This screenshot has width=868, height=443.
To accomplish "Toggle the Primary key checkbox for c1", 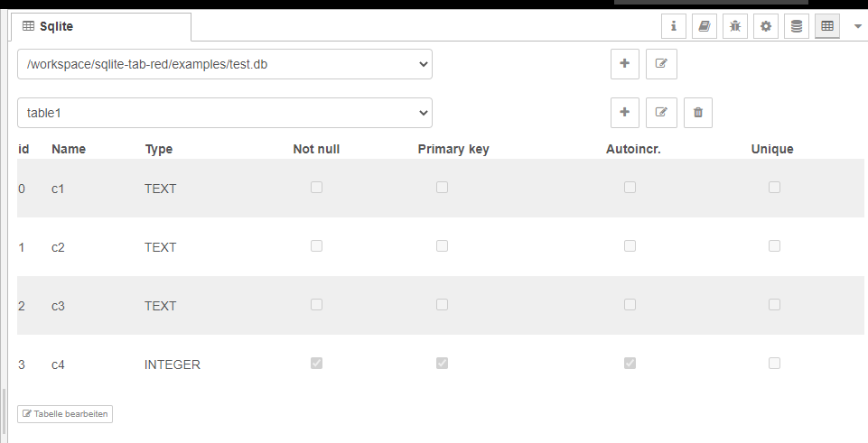I will point(442,188).
